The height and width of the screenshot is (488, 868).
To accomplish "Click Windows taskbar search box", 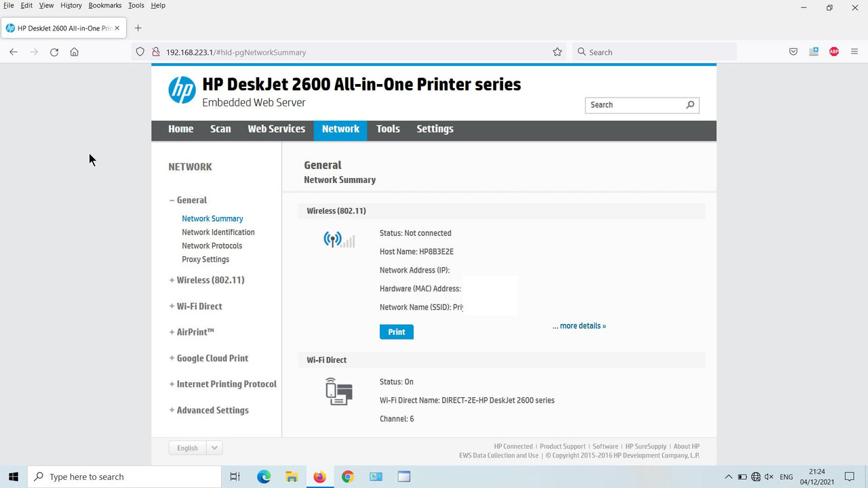I will coord(124,476).
